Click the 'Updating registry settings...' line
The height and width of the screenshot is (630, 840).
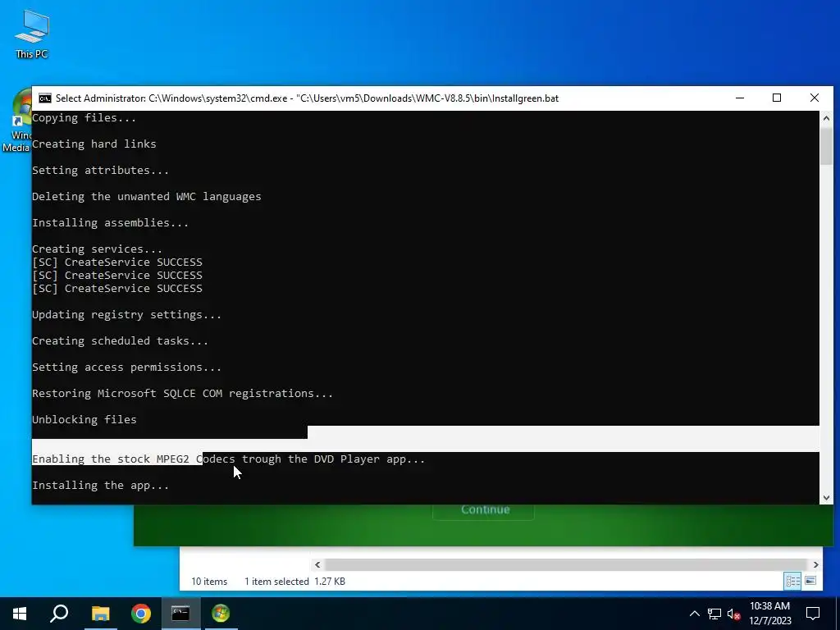[x=126, y=314]
